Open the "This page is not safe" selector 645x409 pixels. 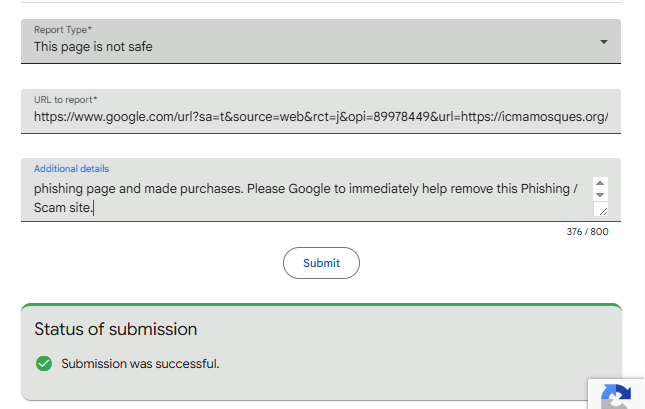94,46
